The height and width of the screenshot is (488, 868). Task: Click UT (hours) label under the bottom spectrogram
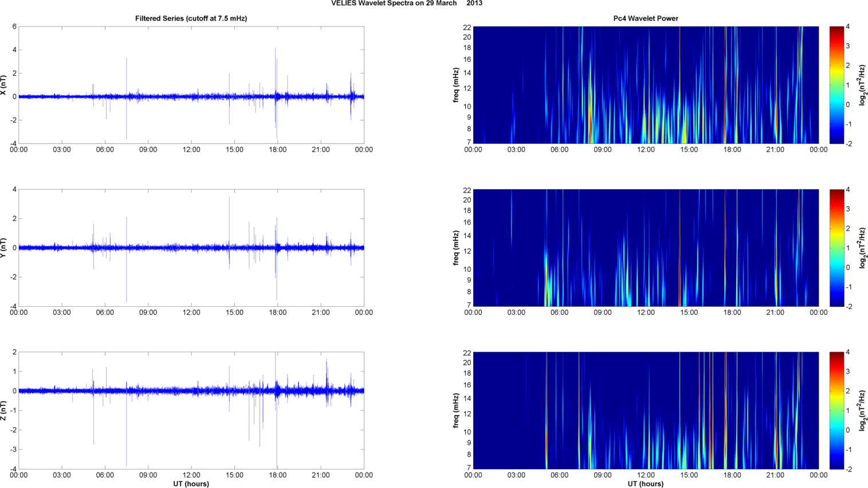646,484
